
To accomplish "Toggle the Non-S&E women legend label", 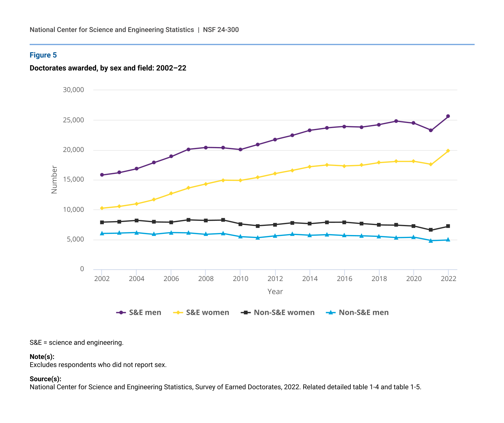I will tap(284, 313).
